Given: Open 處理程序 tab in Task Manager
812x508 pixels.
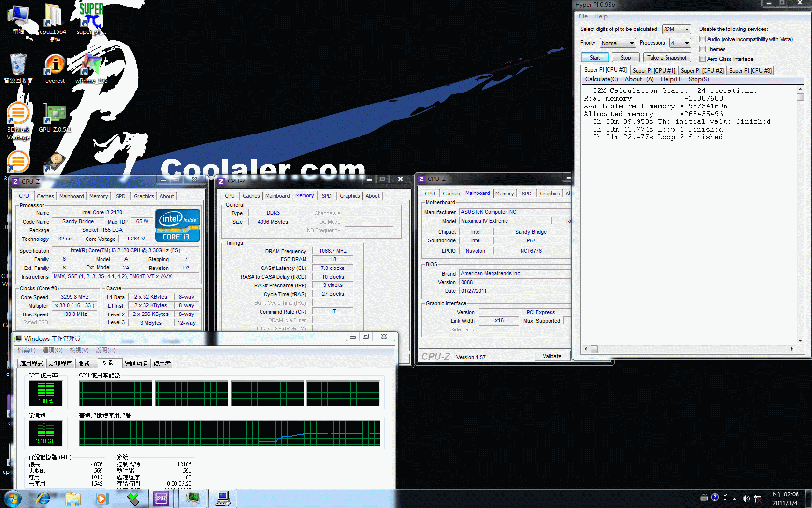Looking at the screenshot, I should pyautogui.click(x=60, y=364).
